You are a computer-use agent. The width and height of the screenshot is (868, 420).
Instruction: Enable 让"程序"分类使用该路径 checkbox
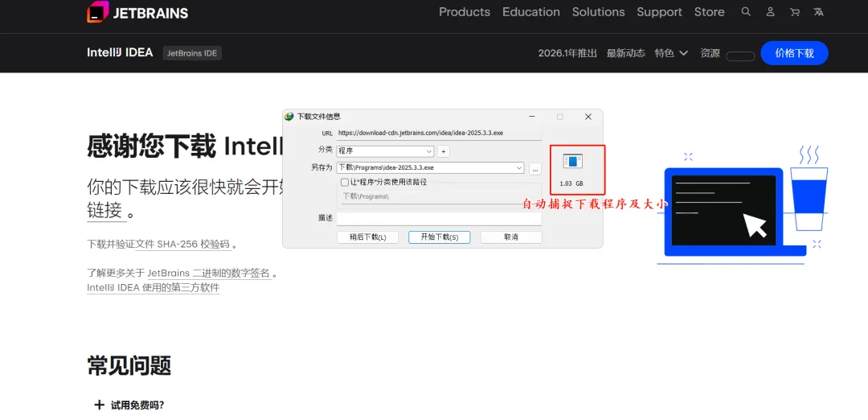[x=344, y=182]
